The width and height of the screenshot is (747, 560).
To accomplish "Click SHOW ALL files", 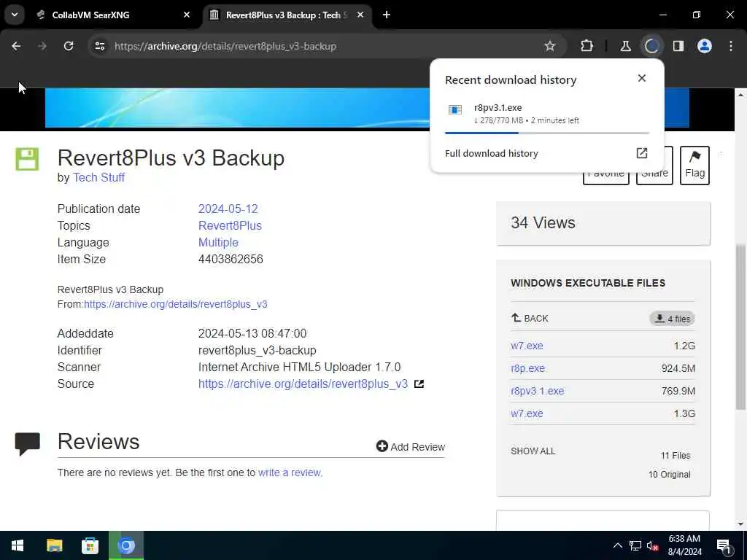I will pyautogui.click(x=533, y=451).
